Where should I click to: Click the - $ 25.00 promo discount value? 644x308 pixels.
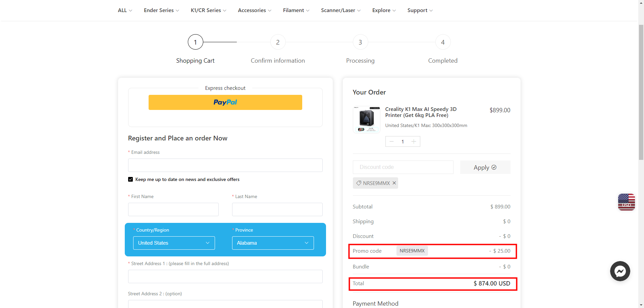[x=499, y=251]
